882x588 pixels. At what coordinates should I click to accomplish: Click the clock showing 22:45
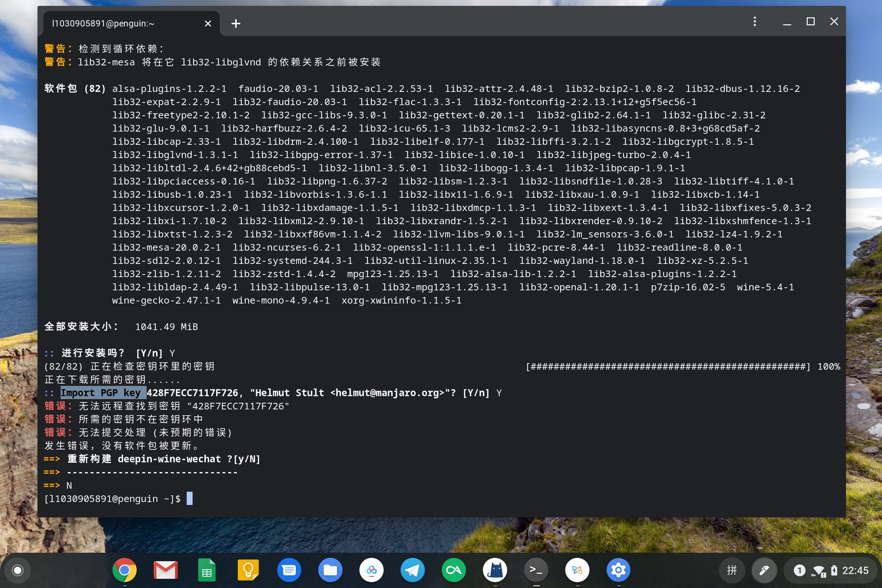[x=855, y=570]
